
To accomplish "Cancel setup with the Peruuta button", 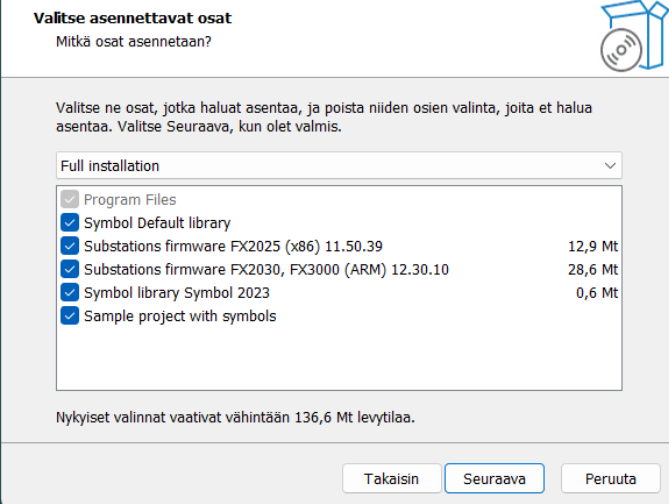I will (610, 478).
